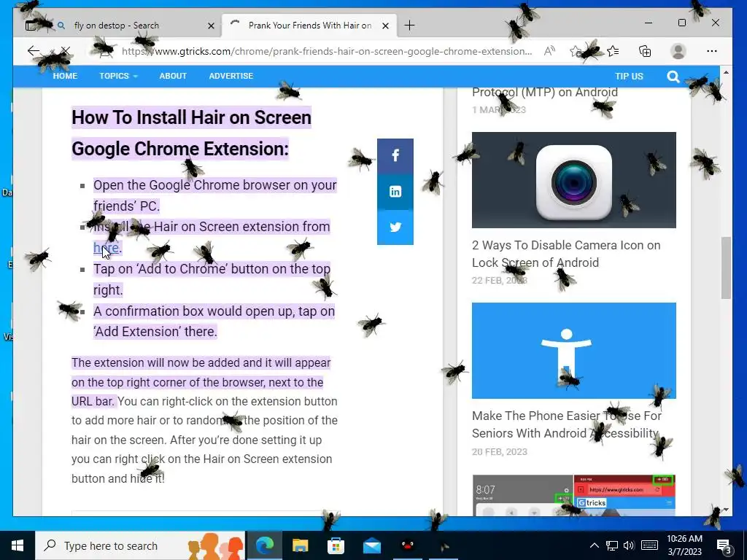
Task: Expand the TOPICS dropdown menu
Action: click(118, 76)
